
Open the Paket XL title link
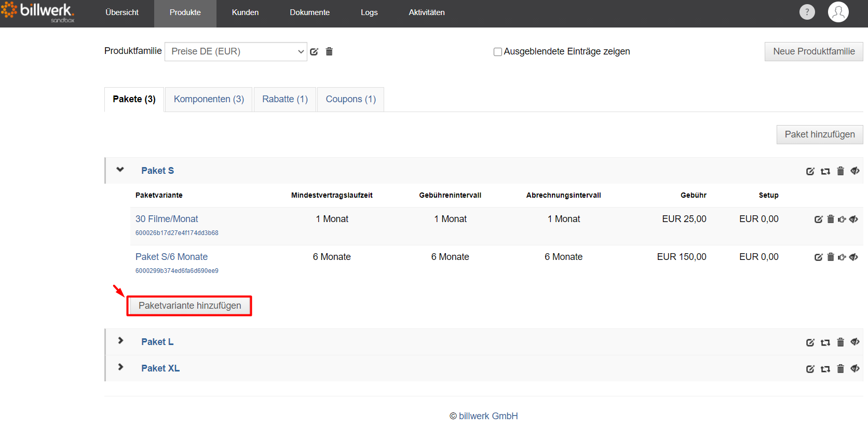pyautogui.click(x=160, y=368)
